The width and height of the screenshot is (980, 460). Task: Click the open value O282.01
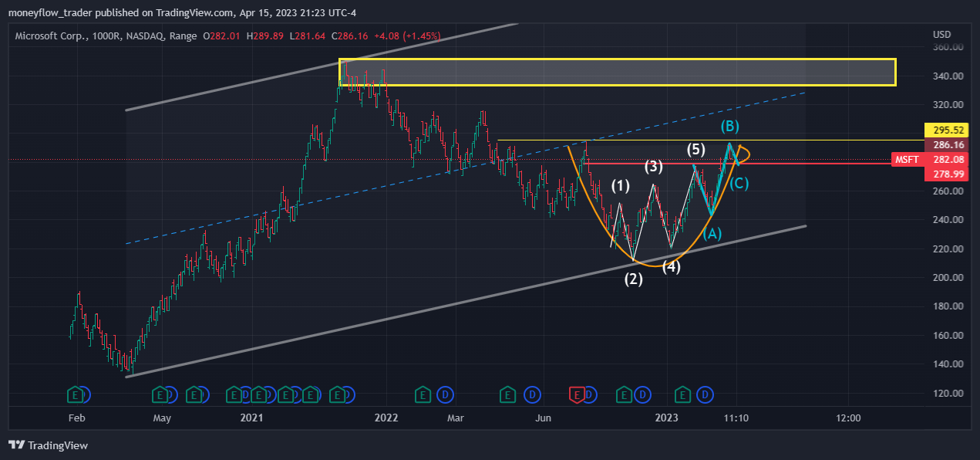(x=222, y=36)
